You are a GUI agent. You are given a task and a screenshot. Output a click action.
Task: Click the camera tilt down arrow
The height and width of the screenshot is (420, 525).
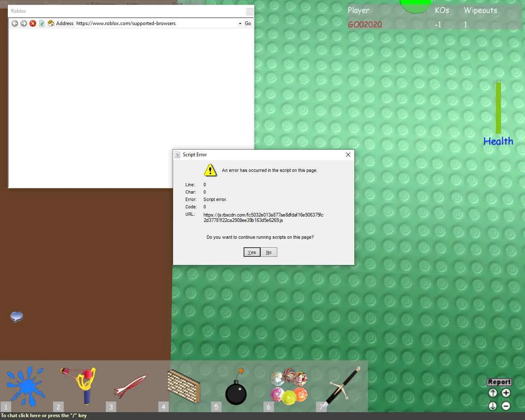(x=493, y=406)
